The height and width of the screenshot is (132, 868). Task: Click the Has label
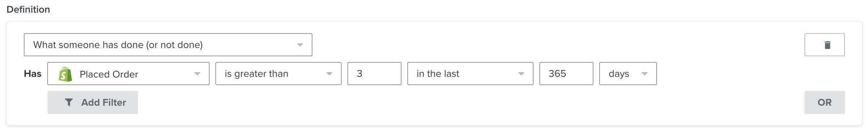[x=32, y=74]
